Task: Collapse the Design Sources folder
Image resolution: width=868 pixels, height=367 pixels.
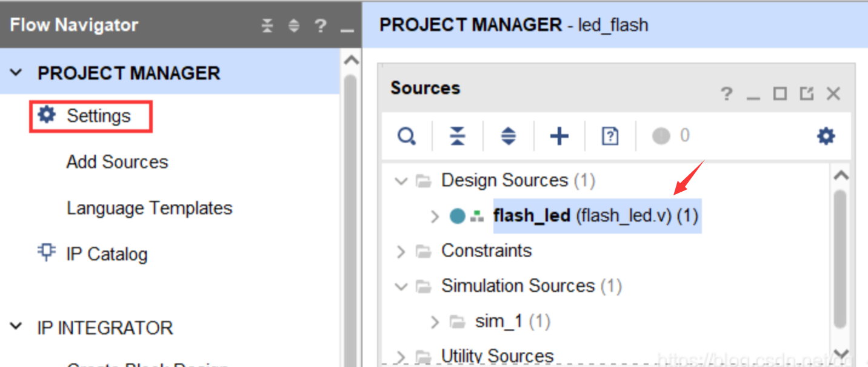Action: 401,181
